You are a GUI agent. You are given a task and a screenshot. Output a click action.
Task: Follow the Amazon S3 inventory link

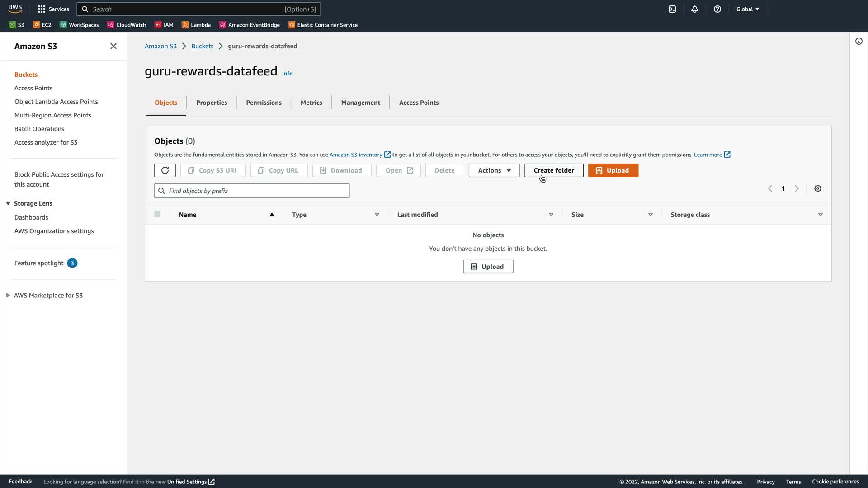[356, 155]
